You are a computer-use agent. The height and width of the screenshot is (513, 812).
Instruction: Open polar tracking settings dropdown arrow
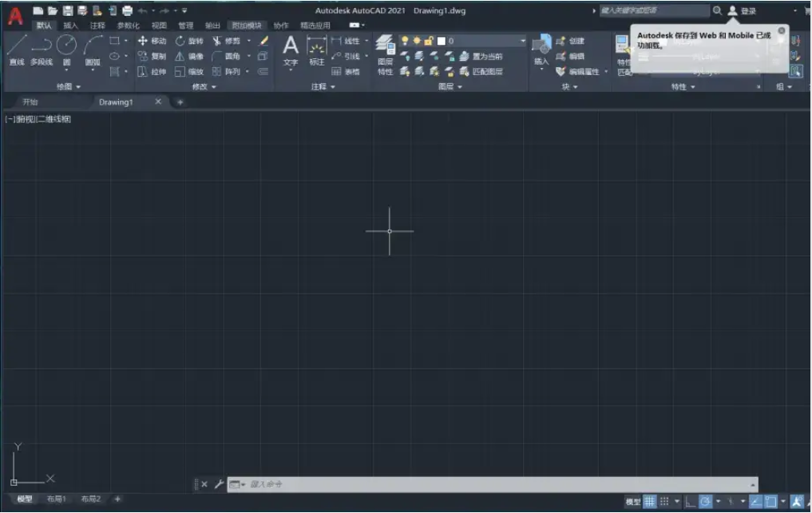(x=719, y=501)
